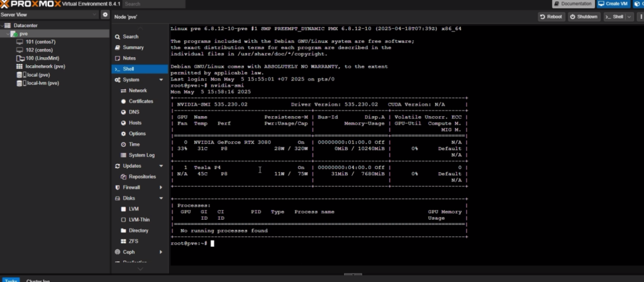Click the menu scroll-up chevron

pos(140,28)
